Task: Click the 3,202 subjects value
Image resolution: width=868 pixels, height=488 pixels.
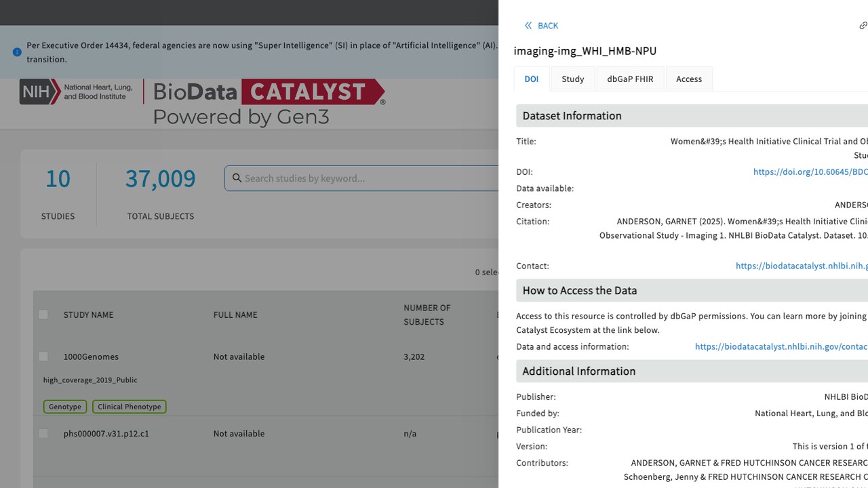Action: 414,357
